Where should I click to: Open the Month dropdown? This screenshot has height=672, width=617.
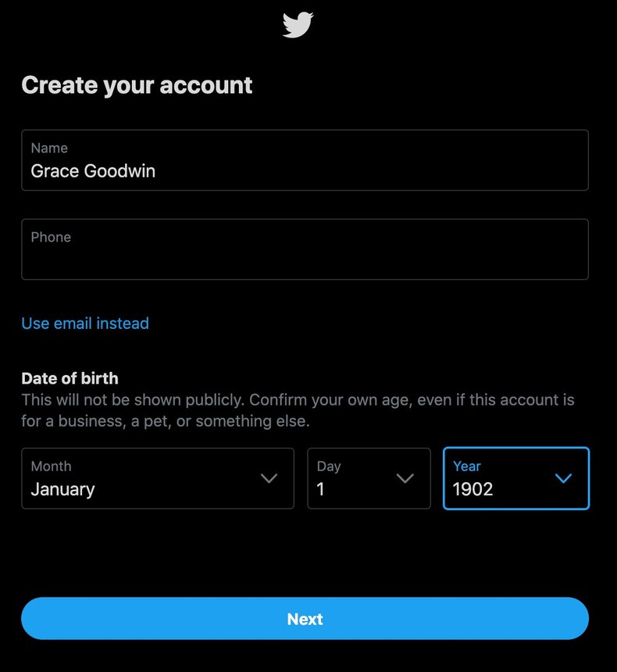[x=156, y=478]
